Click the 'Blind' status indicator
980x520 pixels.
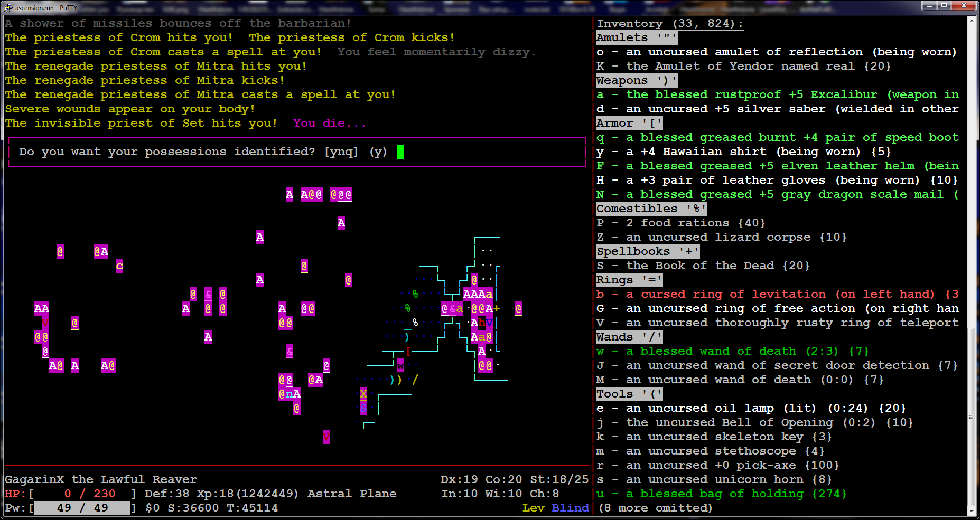(570, 508)
